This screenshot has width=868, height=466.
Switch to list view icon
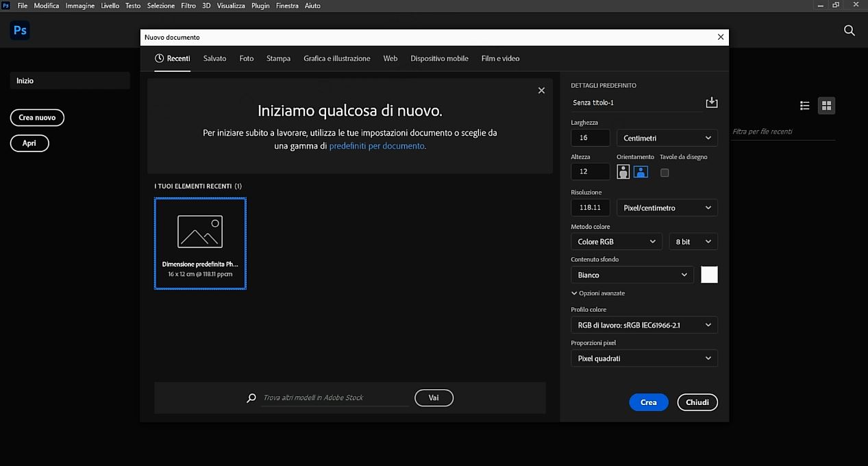(805, 106)
